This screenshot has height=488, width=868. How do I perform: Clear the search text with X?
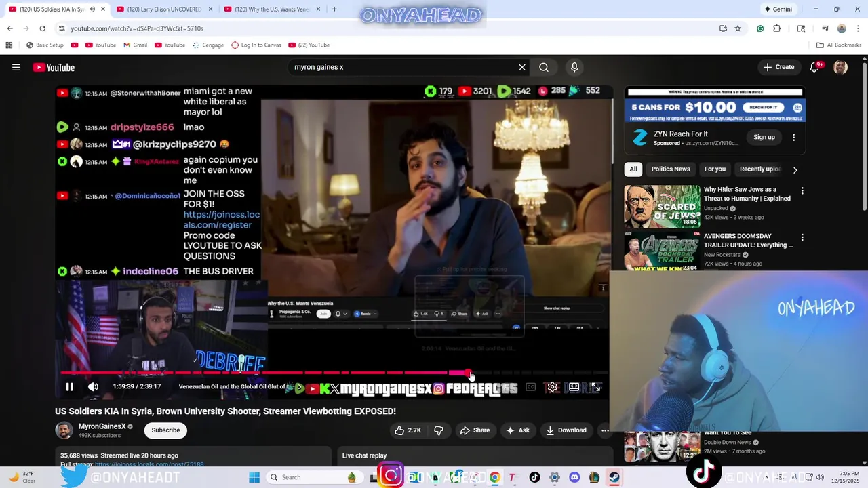tap(522, 67)
